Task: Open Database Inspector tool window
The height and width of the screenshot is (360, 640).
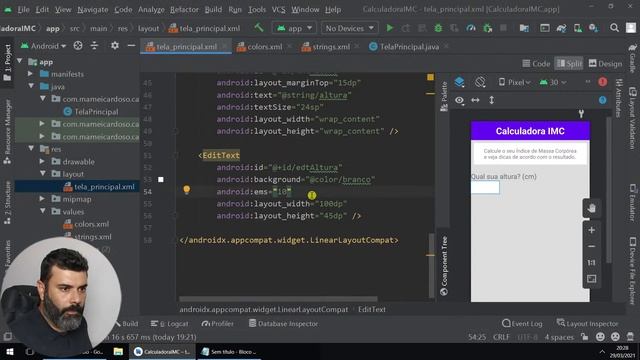Action: pyautogui.click(x=283, y=324)
